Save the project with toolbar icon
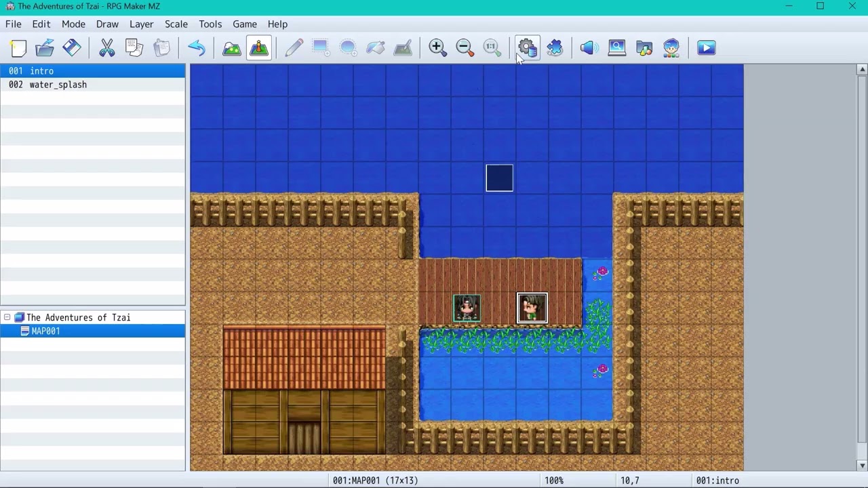The width and height of the screenshot is (868, 488). (72, 48)
